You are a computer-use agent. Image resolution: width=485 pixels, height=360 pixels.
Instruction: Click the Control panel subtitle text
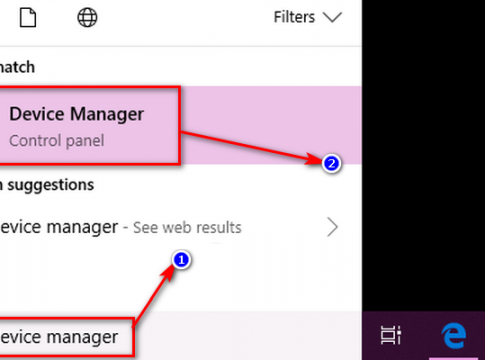pyautogui.click(x=57, y=140)
